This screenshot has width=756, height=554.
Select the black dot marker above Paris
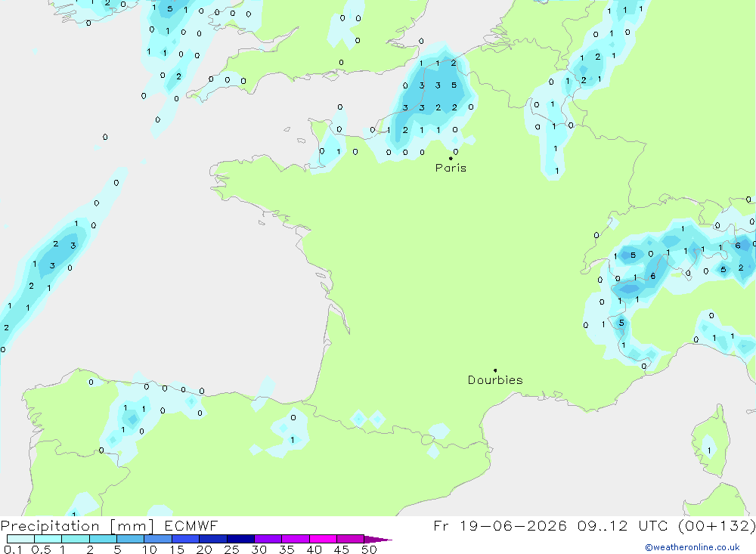(451, 158)
